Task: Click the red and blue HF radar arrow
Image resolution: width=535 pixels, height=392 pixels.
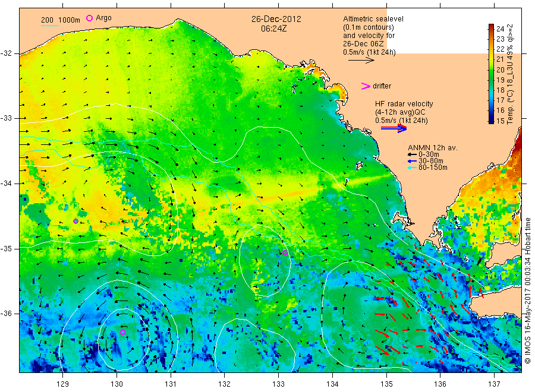Action: tap(394, 128)
